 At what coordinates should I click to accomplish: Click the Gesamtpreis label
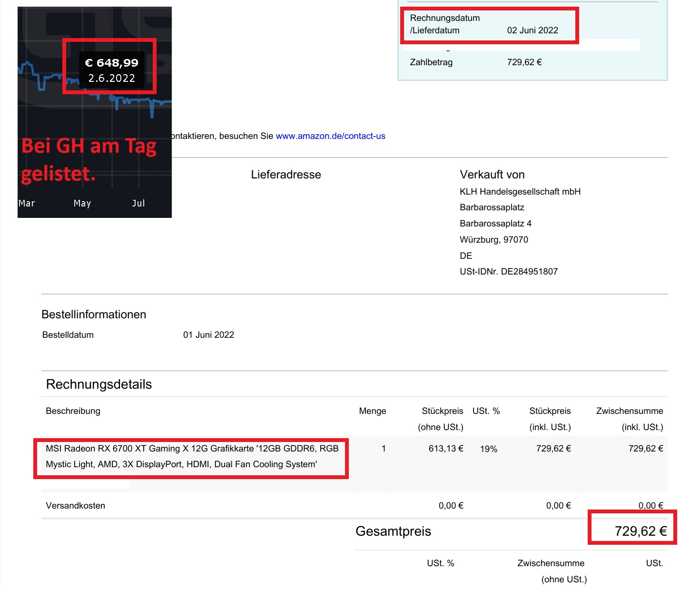394,531
